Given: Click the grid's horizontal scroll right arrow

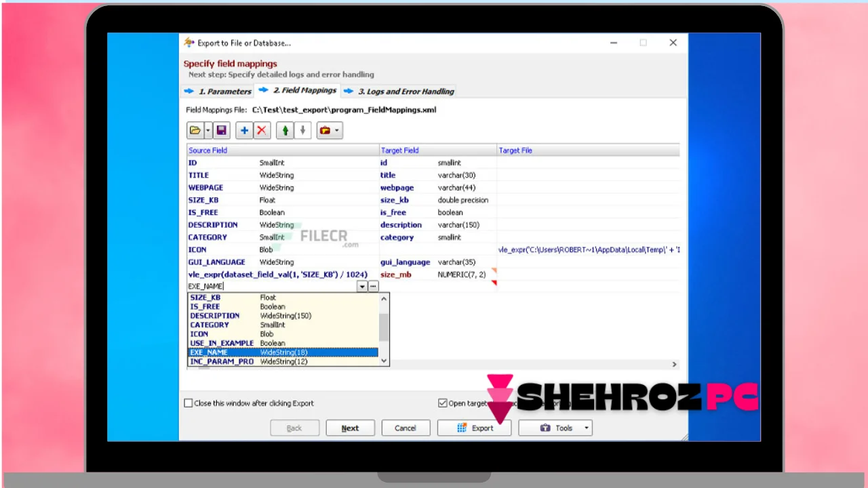Looking at the screenshot, I should click(x=674, y=365).
